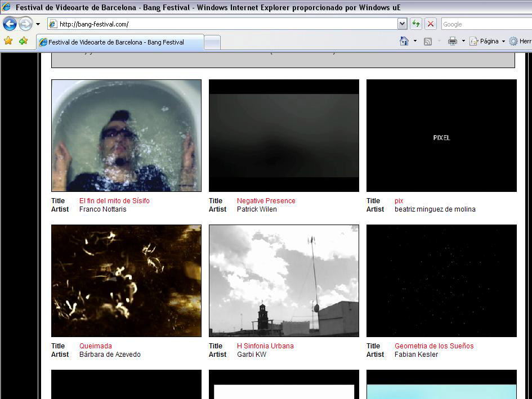Click artist name 'beatriz minguez de molina'
This screenshot has height=399, width=532.
[x=435, y=209]
